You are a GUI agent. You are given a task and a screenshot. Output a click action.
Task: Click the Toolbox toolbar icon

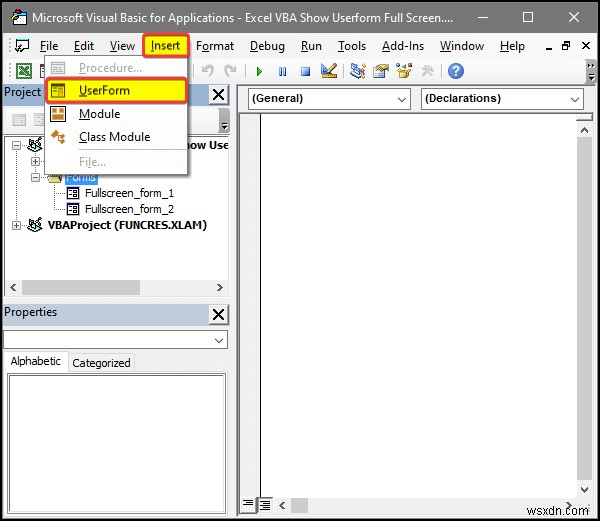(427, 71)
